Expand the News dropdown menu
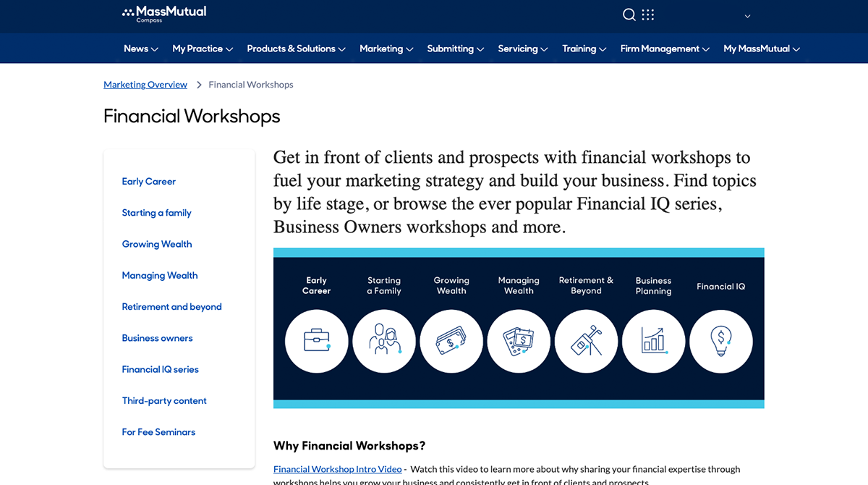The width and height of the screenshot is (868, 485). click(140, 48)
